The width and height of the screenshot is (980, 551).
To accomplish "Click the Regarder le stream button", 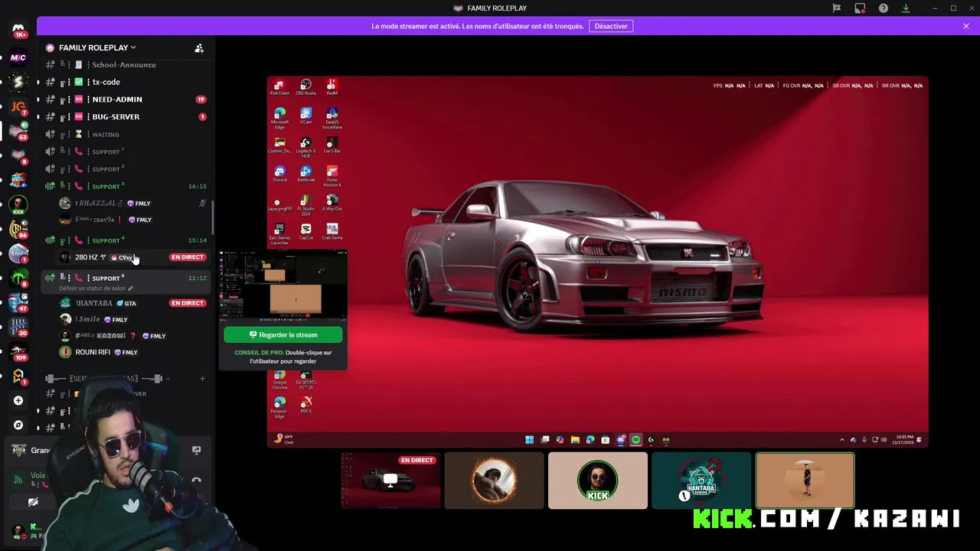I will (x=283, y=334).
